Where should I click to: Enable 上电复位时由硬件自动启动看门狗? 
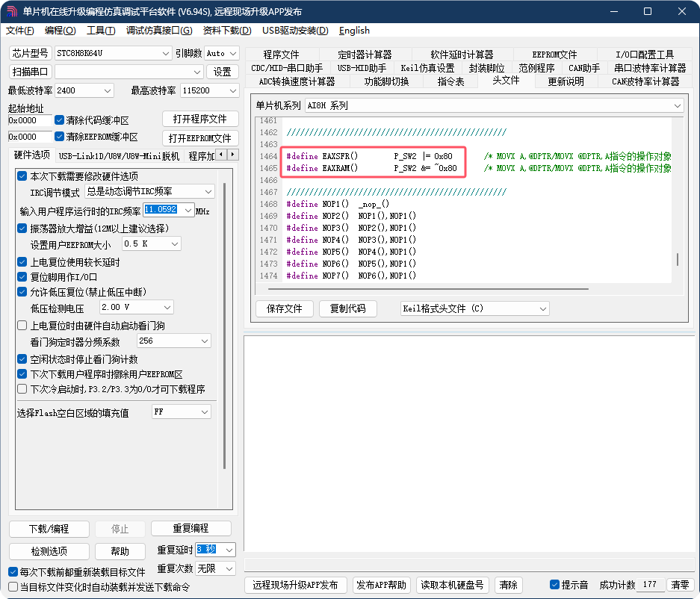(x=22, y=326)
